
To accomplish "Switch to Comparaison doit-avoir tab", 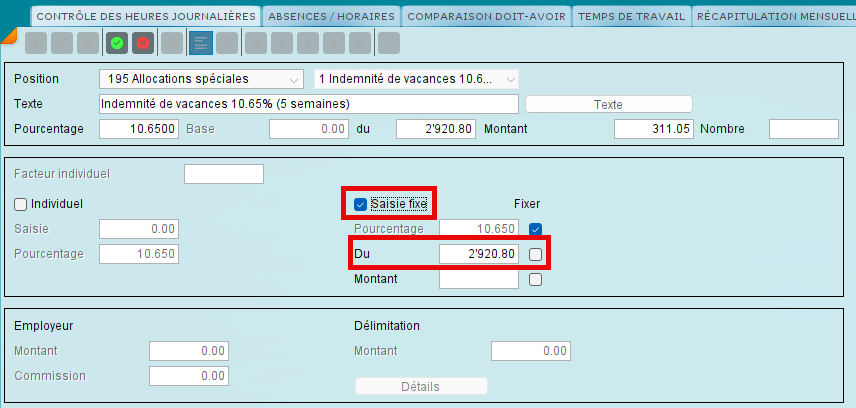I will [x=486, y=16].
